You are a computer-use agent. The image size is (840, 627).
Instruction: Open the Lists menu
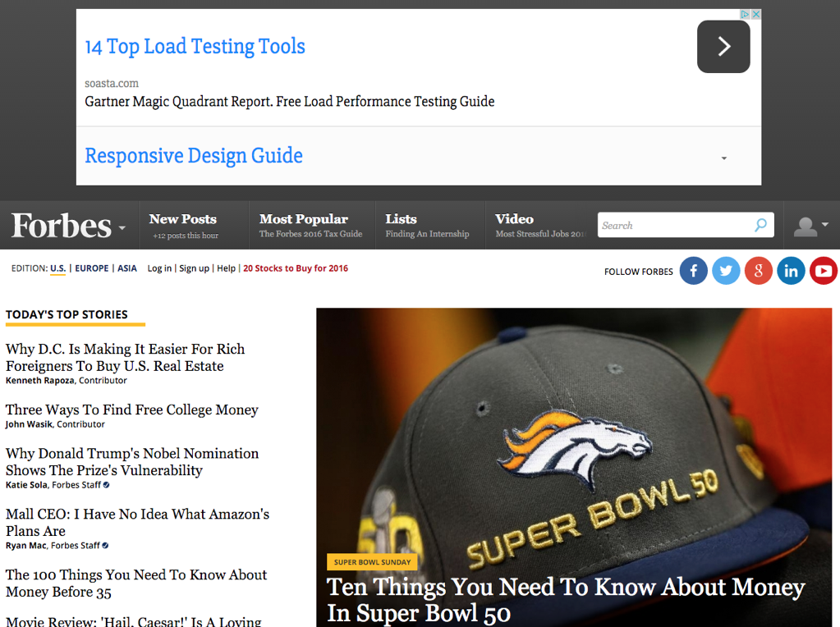pyautogui.click(x=401, y=219)
